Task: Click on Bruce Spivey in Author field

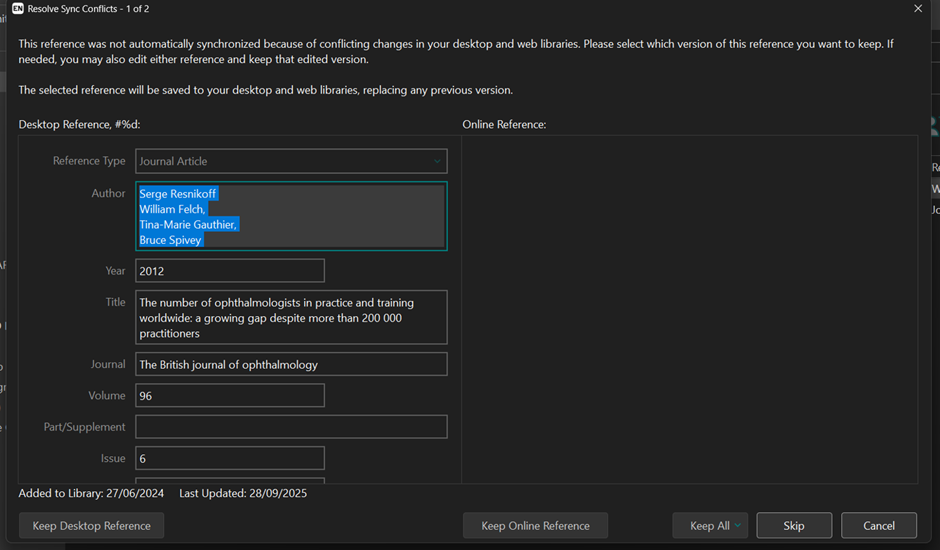Action: (x=171, y=240)
